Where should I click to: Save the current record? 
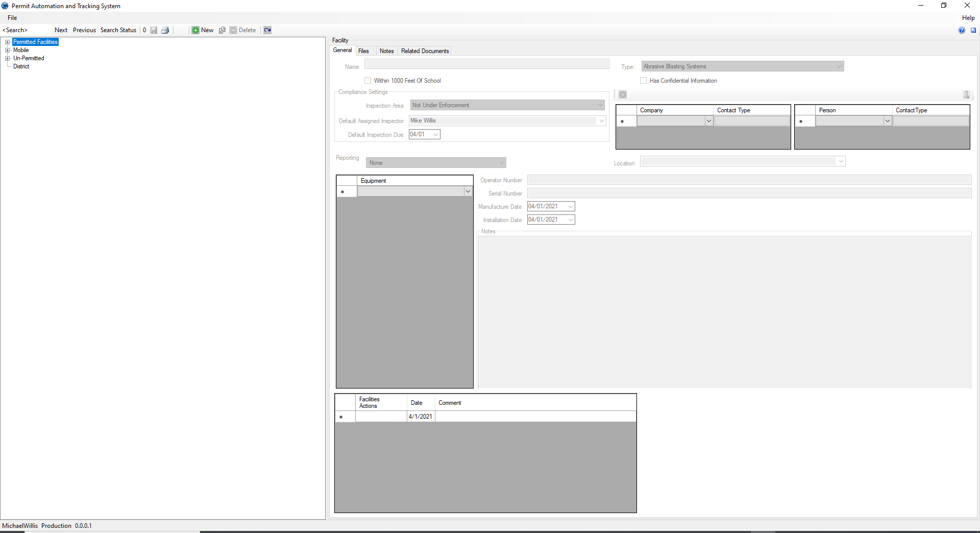pyautogui.click(x=154, y=30)
